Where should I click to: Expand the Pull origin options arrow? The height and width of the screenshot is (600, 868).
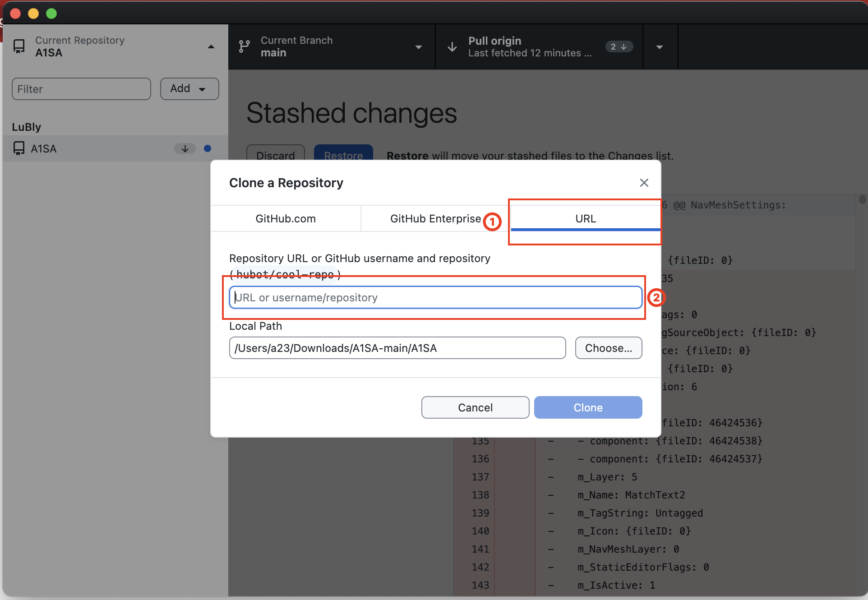tap(660, 46)
